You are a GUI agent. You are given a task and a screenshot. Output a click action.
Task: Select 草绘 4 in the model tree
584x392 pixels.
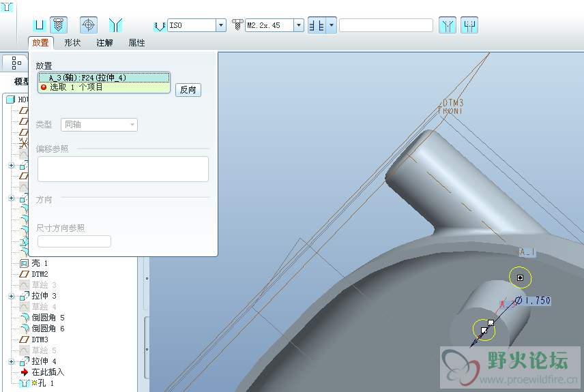tap(44, 307)
